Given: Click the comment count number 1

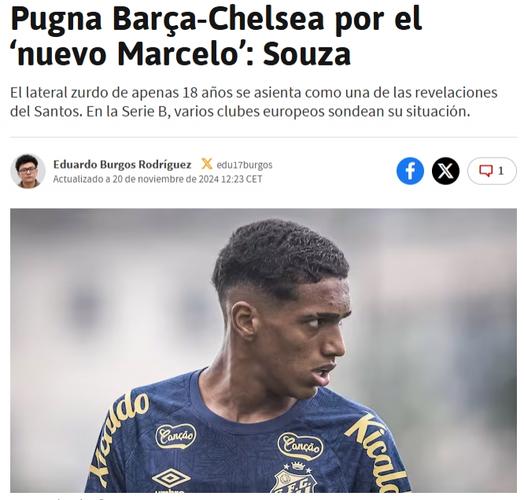Looking at the screenshot, I should (501, 171).
